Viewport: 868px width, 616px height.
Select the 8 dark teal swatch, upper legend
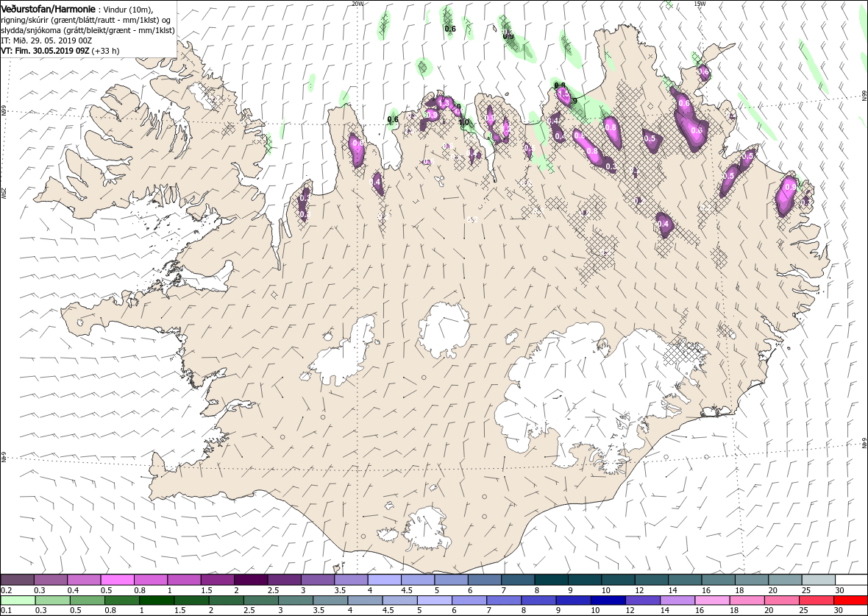tap(551, 579)
